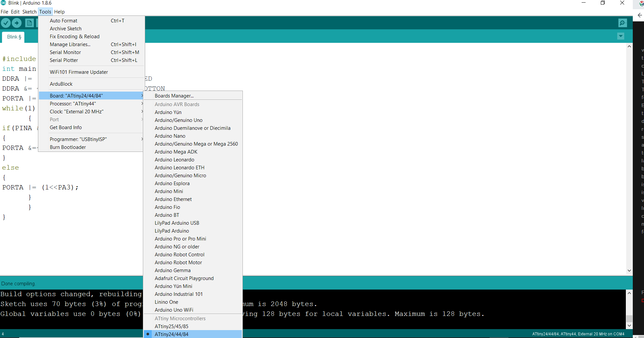Select the Arduino Mini board
This screenshot has width=644, height=338.
pos(193,191)
